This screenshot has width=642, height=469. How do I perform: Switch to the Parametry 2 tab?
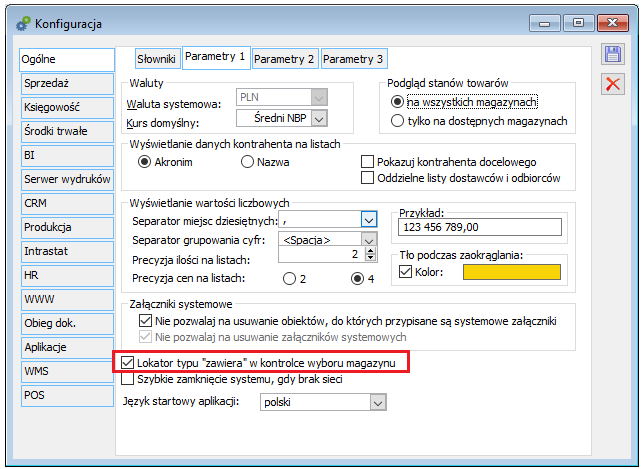tap(285, 59)
